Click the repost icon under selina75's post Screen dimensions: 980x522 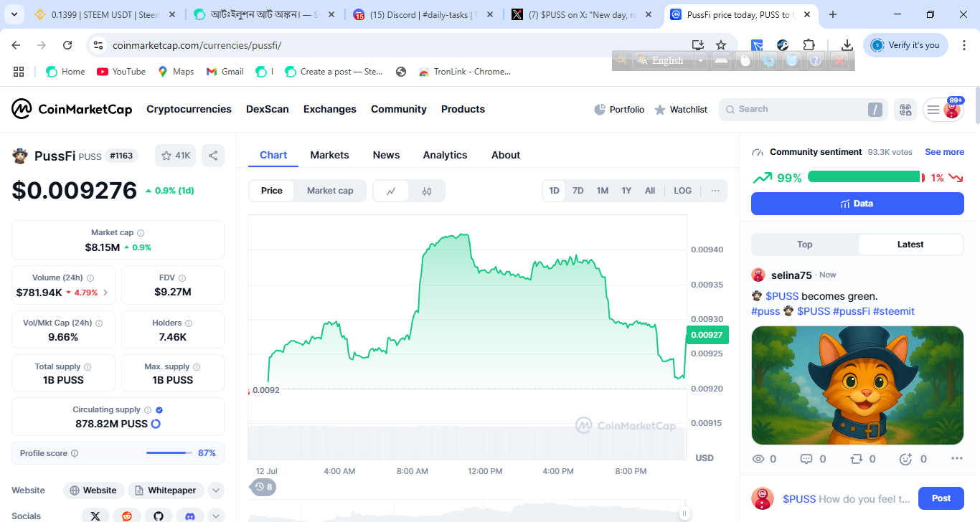856,459
